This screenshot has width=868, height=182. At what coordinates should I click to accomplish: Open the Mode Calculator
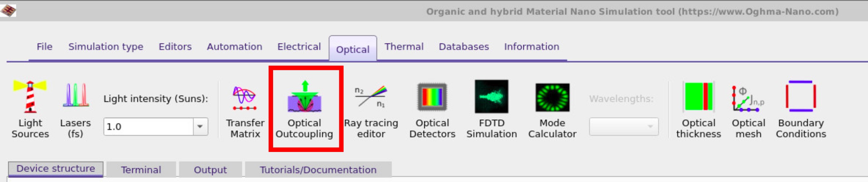point(552,109)
